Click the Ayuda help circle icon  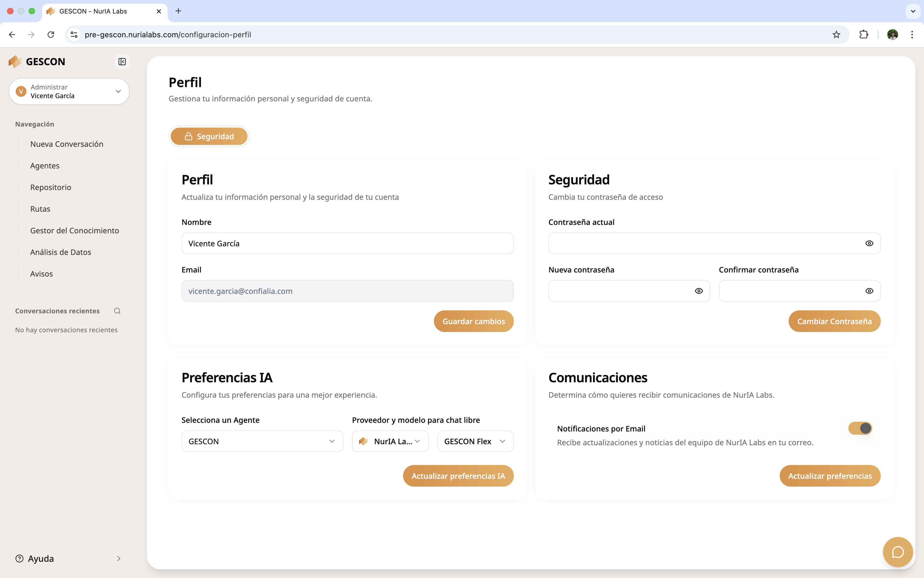(x=19, y=559)
